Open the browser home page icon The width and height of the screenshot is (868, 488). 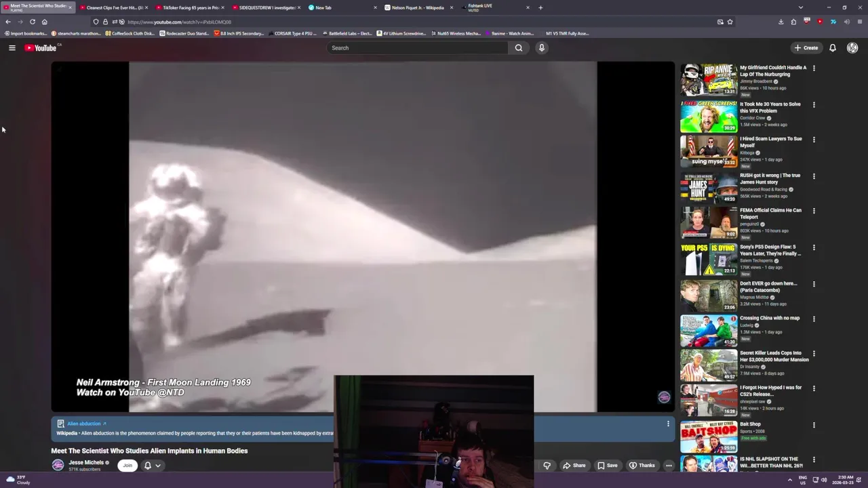pos(45,22)
